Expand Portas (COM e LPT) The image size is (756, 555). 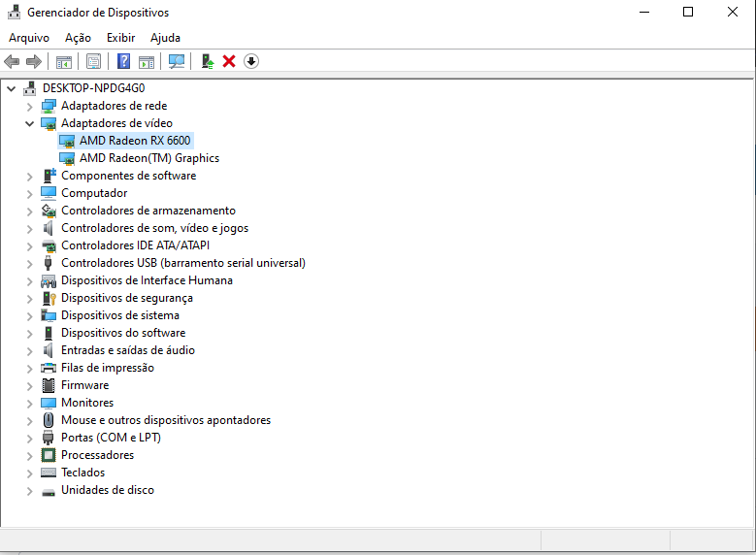coord(30,439)
